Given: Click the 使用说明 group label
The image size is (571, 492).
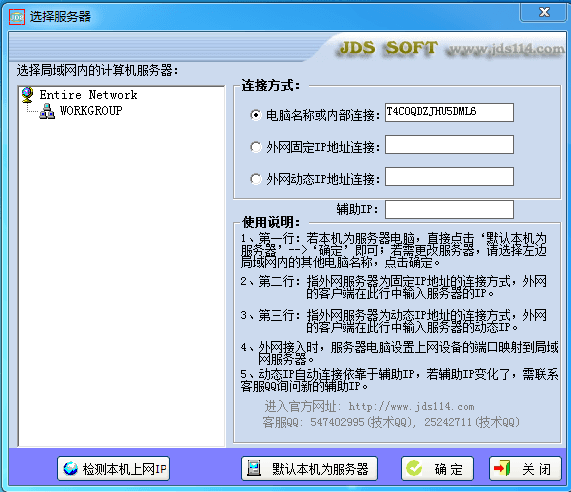Looking at the screenshot, I should coord(271,222).
